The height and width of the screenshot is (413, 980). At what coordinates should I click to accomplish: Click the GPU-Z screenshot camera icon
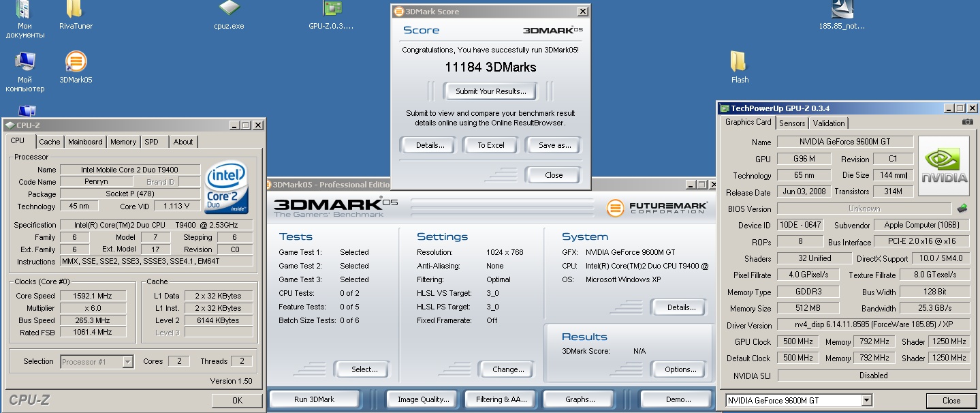pyautogui.click(x=967, y=122)
